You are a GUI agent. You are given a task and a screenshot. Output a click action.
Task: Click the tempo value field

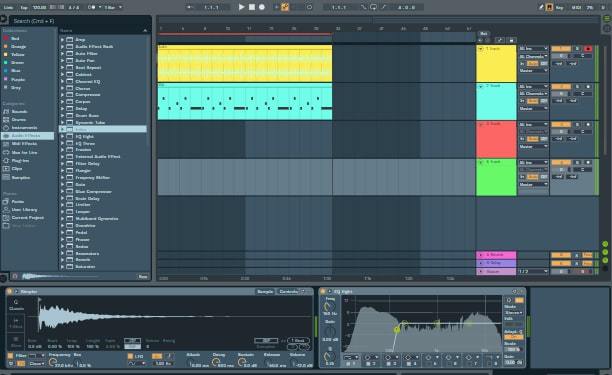click(x=40, y=7)
